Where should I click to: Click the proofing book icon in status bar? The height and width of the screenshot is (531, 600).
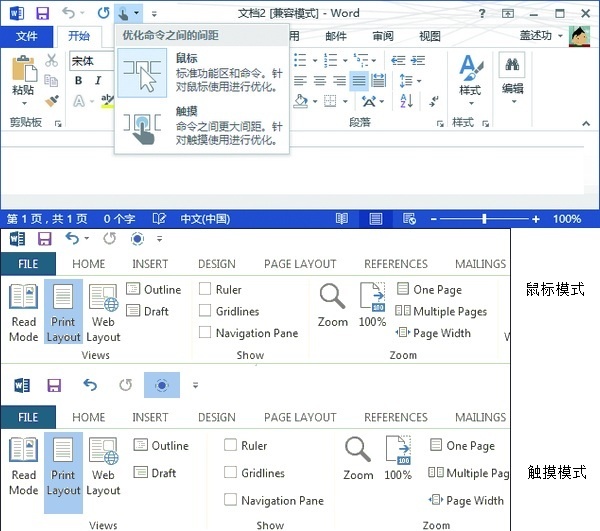point(159,219)
